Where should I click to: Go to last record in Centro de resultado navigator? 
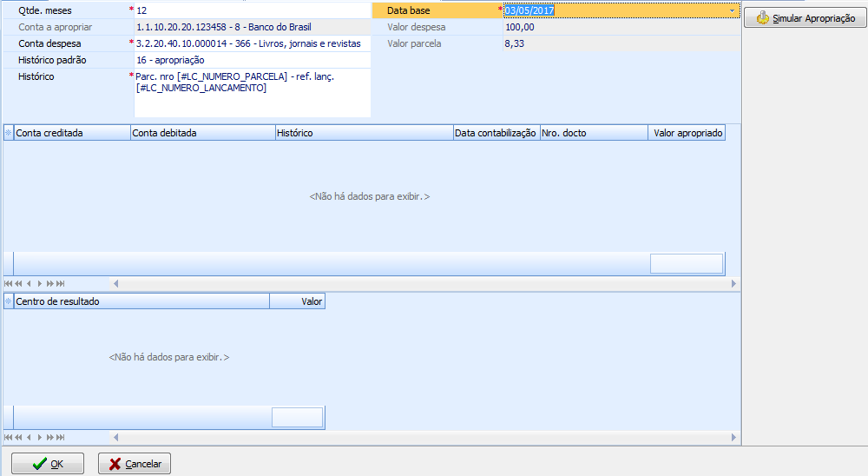point(61,437)
